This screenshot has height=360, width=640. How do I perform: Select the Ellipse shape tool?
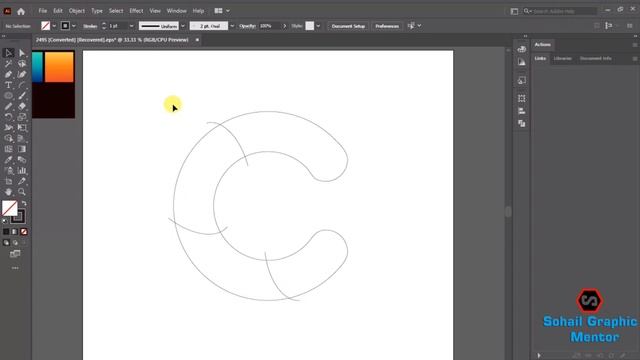click(9, 96)
